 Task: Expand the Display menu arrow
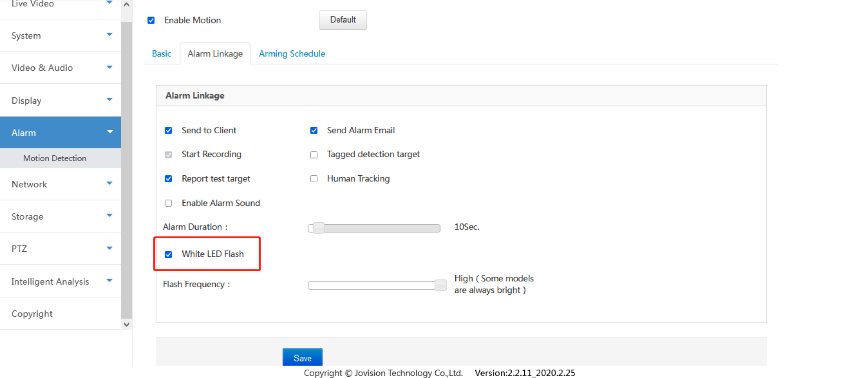pyautogui.click(x=109, y=100)
